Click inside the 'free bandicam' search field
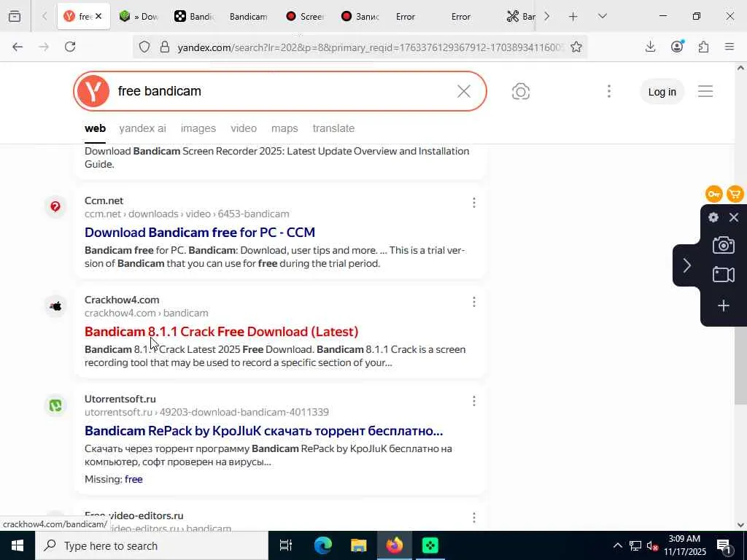The image size is (747, 560). pyautogui.click(x=281, y=91)
